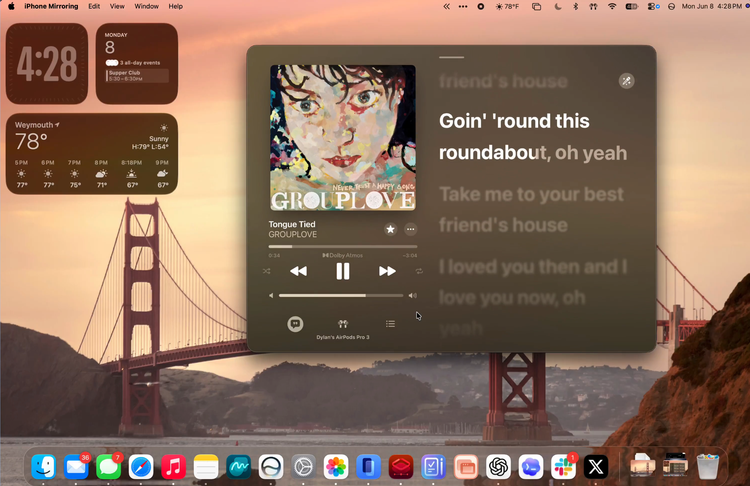Open the X app in the Dock
Viewport: 750px width, 486px height.
(596, 467)
